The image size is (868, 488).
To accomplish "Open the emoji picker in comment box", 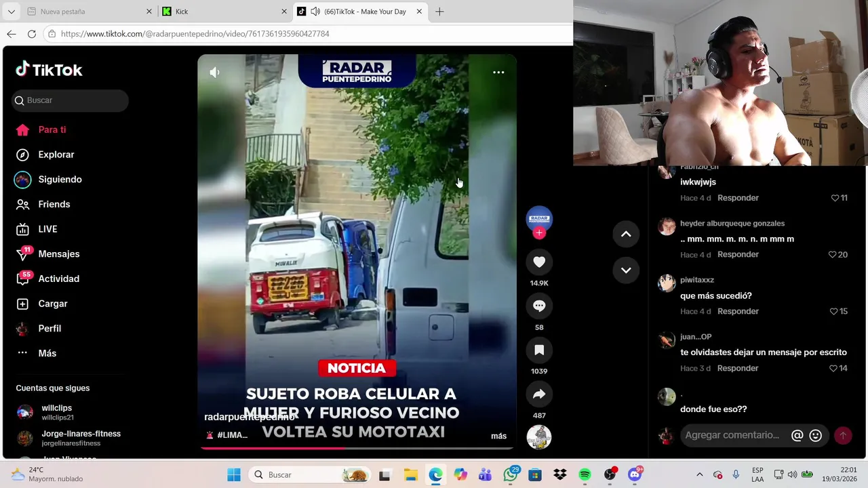I will tap(816, 436).
